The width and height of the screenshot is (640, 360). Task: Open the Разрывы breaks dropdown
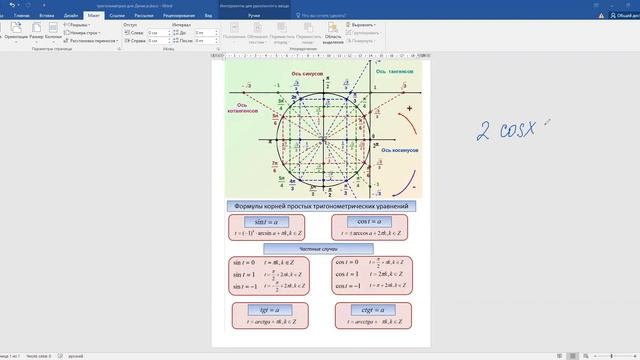(77, 25)
